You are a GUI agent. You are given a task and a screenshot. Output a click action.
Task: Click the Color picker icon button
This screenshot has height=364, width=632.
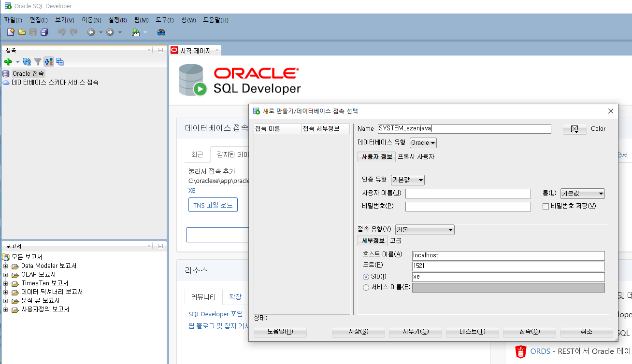(x=575, y=129)
